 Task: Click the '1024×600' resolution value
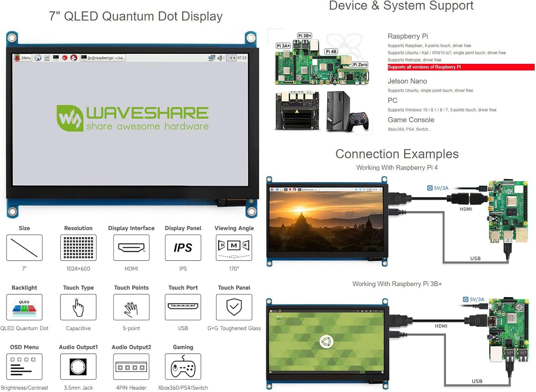click(78, 269)
